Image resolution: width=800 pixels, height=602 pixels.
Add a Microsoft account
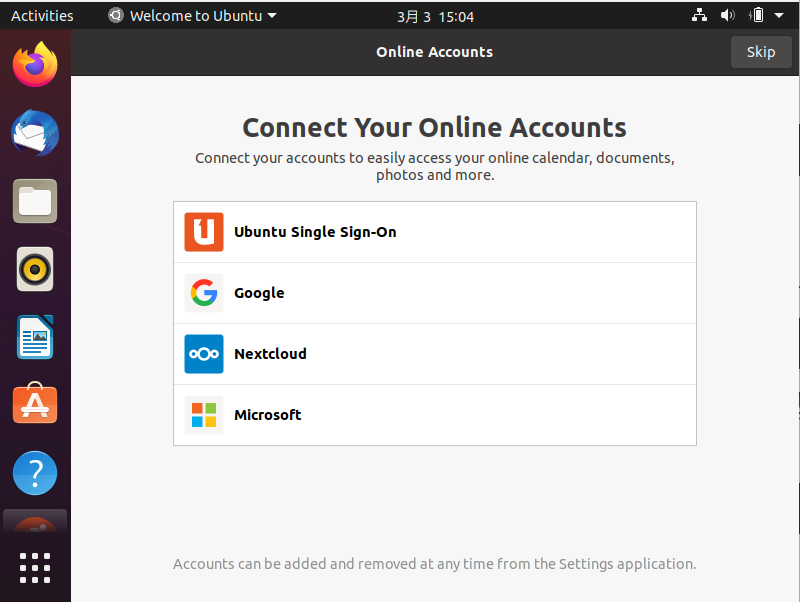(435, 415)
